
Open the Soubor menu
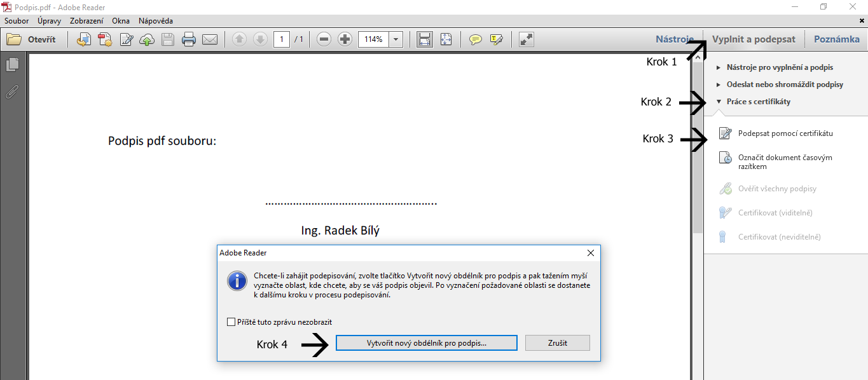point(17,21)
